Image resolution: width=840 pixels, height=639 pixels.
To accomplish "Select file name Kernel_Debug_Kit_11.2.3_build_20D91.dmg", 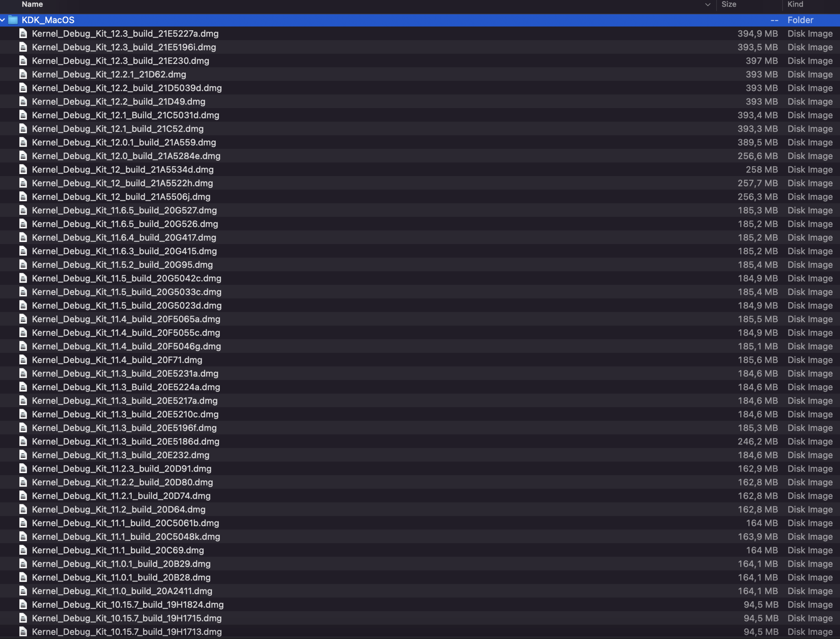I will 122,469.
